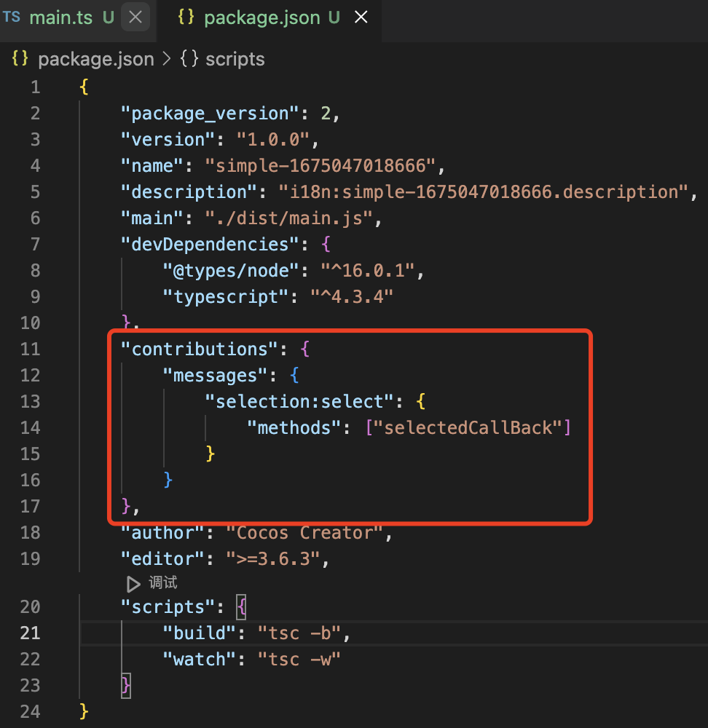Click the 调试 debug CodeLens link
The image size is (708, 728).
[163, 582]
